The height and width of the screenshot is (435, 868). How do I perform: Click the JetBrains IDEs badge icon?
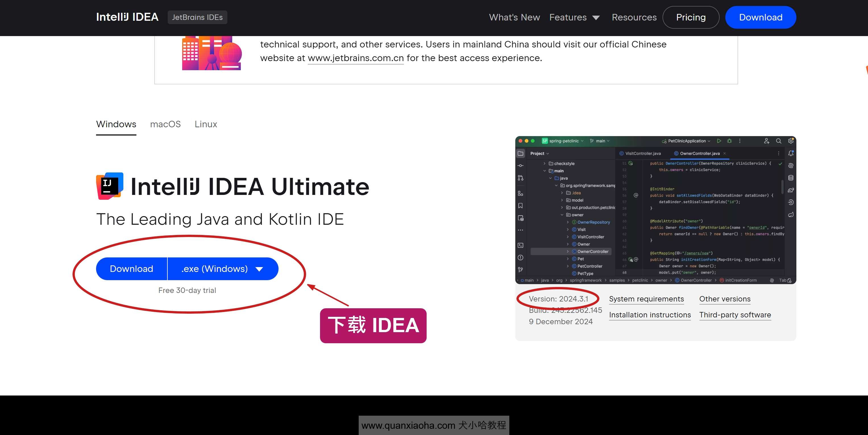point(197,17)
